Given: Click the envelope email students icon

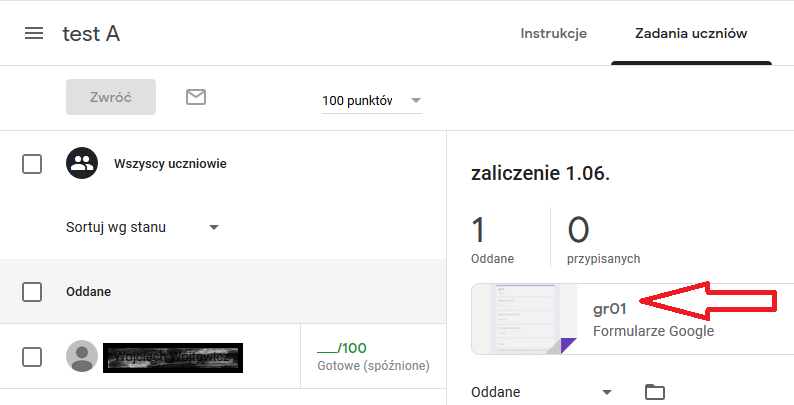Looking at the screenshot, I should (x=196, y=97).
